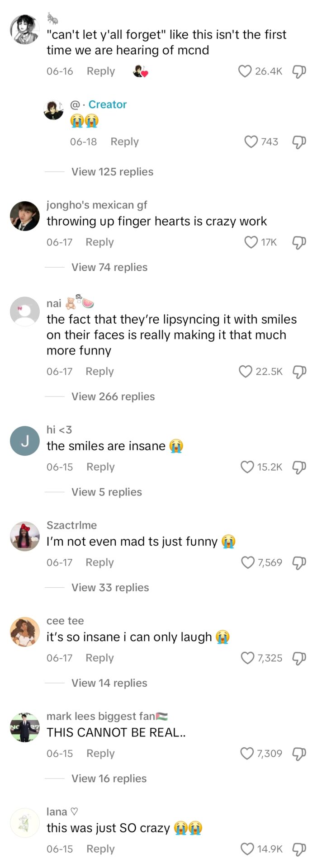Show View 33 replies thread

[x=110, y=587]
